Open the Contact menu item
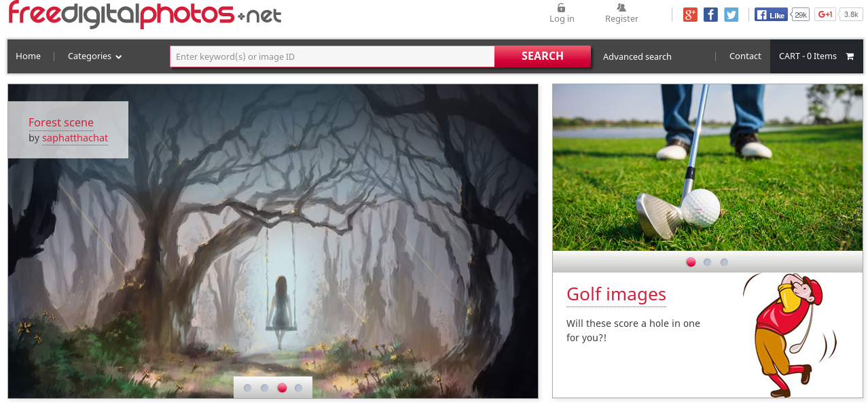 point(745,56)
